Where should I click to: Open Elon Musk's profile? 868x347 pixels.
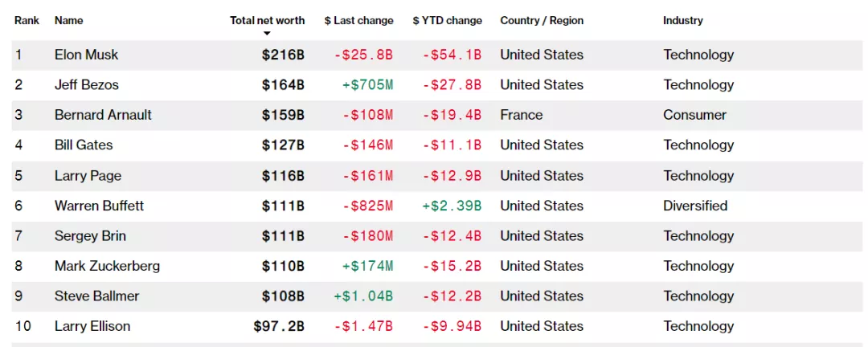tap(86, 55)
